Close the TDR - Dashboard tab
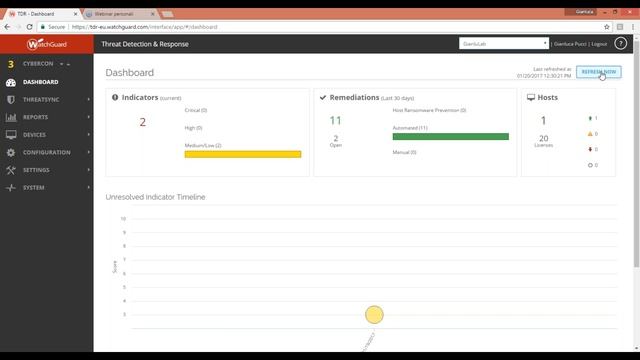The width and height of the screenshot is (640, 360). point(76,14)
